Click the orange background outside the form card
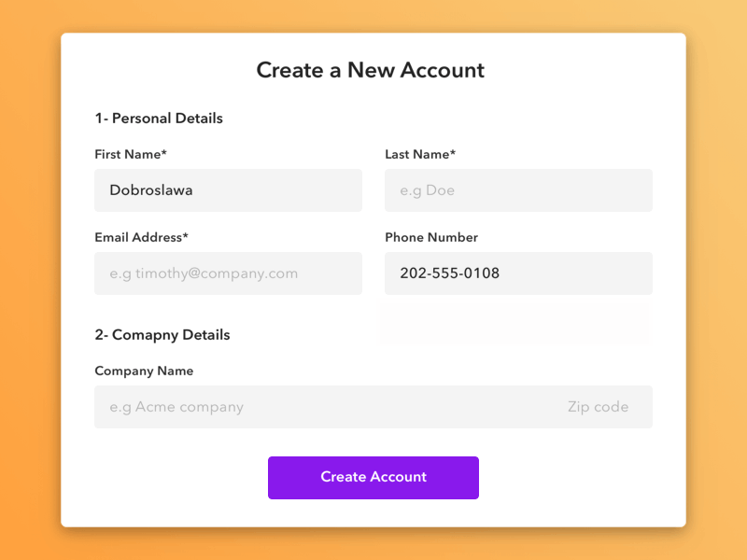Screen dimensions: 747x560 pos(28,280)
